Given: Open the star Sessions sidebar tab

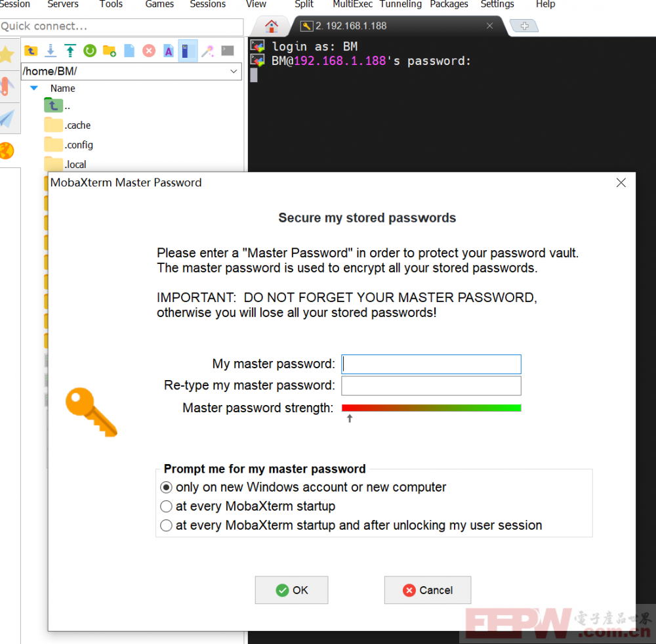Looking at the screenshot, I should (x=7, y=54).
